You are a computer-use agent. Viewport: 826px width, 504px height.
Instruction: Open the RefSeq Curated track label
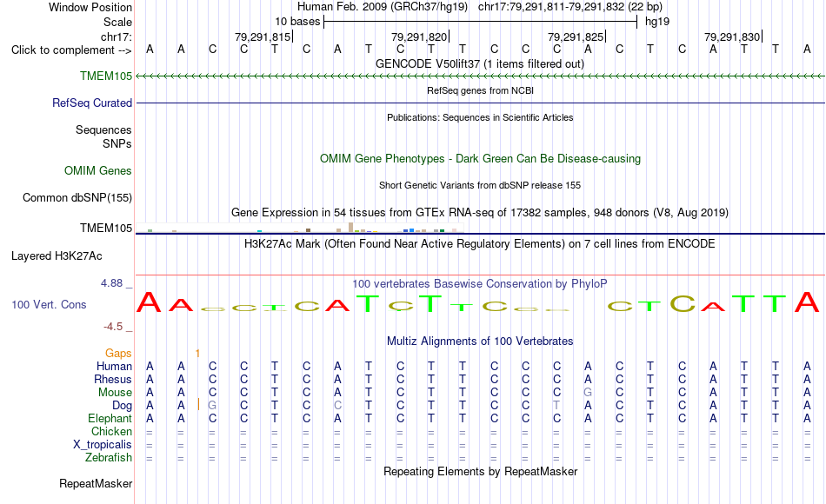click(92, 103)
